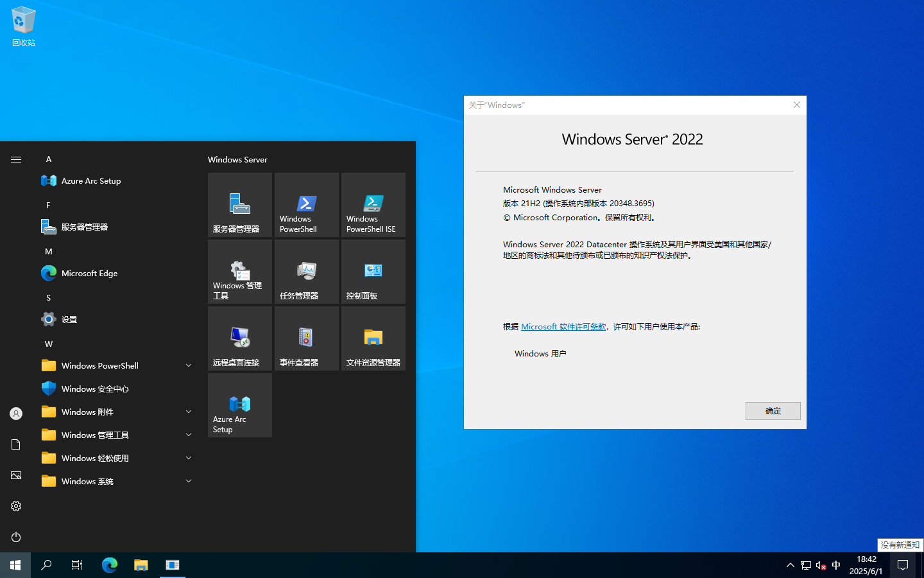Launch Windows PowerShell from its tile
Image resolution: width=924 pixels, height=578 pixels.
306,205
